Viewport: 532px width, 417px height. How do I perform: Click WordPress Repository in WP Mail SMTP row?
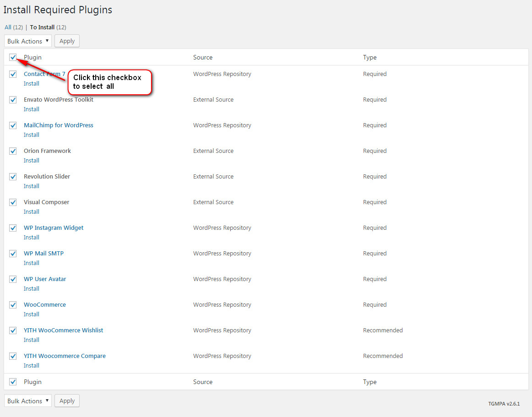[x=222, y=254]
